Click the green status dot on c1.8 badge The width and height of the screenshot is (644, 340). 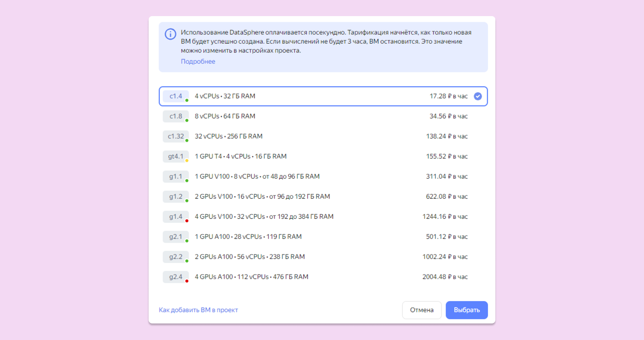(187, 121)
